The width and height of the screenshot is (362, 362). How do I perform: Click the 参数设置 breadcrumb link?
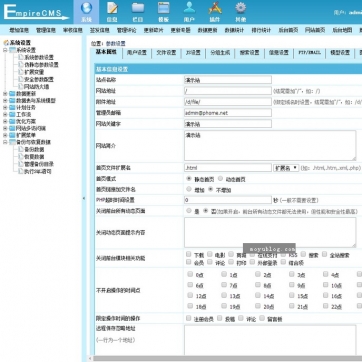click(116, 44)
